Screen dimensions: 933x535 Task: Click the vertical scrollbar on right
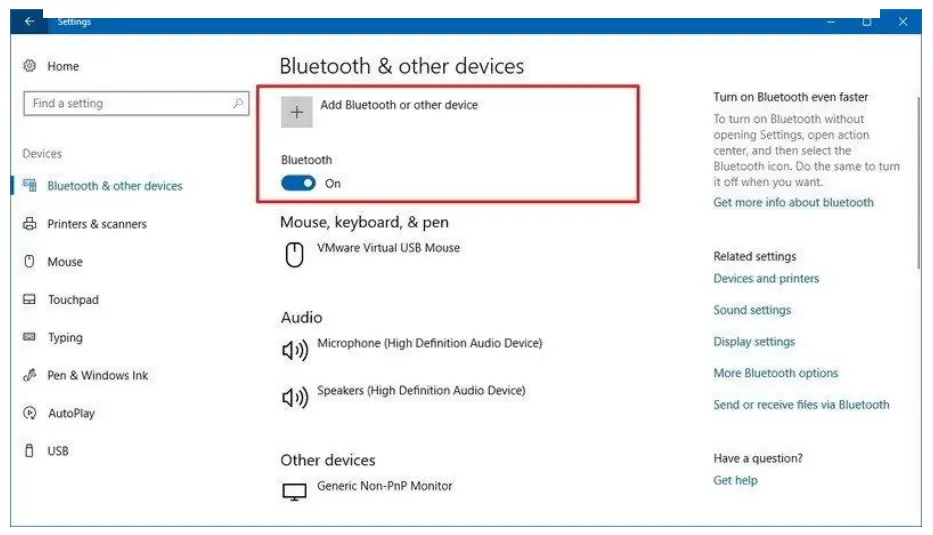pos(919,182)
